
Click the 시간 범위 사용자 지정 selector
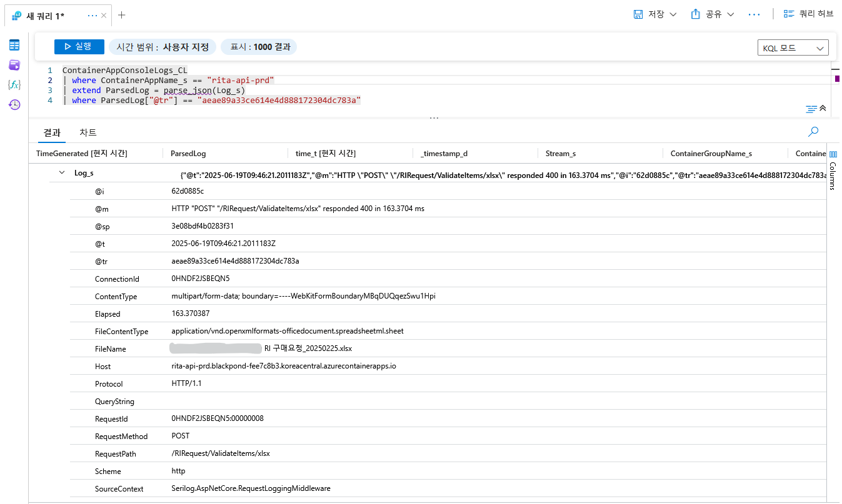click(x=163, y=47)
